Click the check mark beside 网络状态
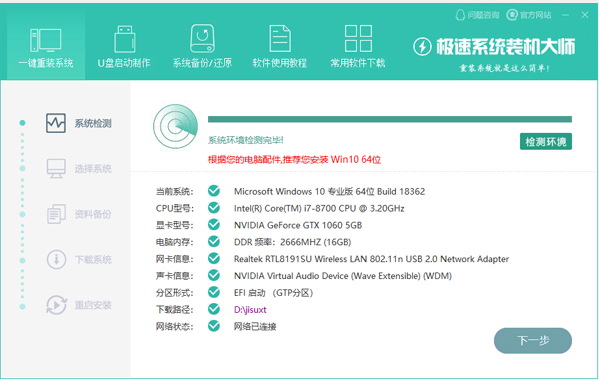 [214, 326]
